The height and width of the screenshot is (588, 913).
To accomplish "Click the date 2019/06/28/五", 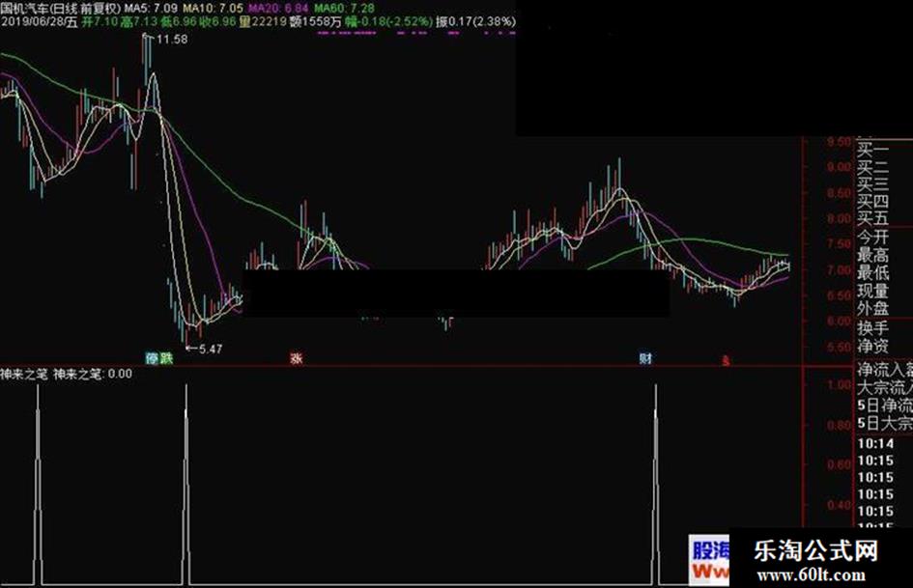I will (x=39, y=22).
